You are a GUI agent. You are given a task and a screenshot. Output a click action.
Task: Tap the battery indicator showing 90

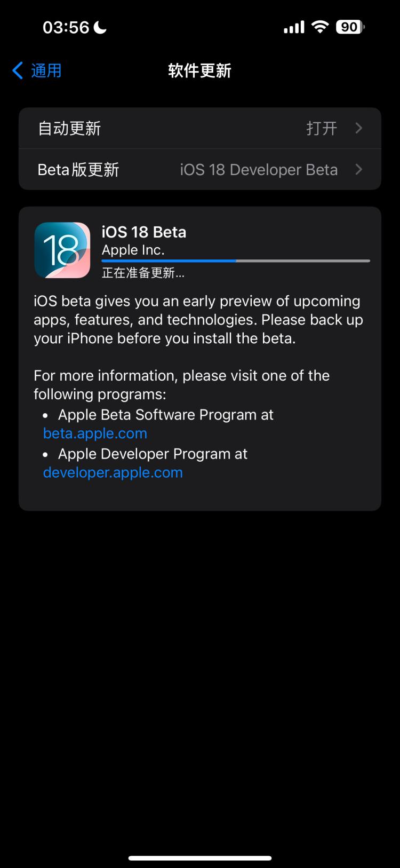[350, 27]
